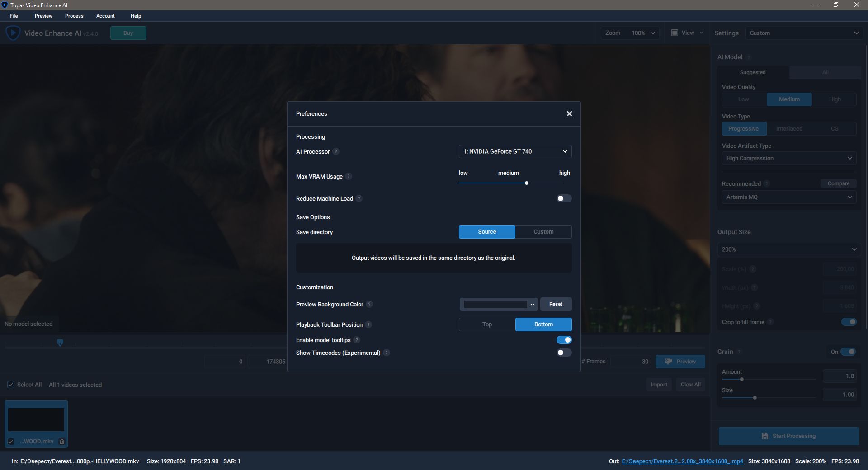Screen dimensions: 868x470
Task: Turn on Show Timecodes (Experimental) switch
Action: tap(564, 352)
